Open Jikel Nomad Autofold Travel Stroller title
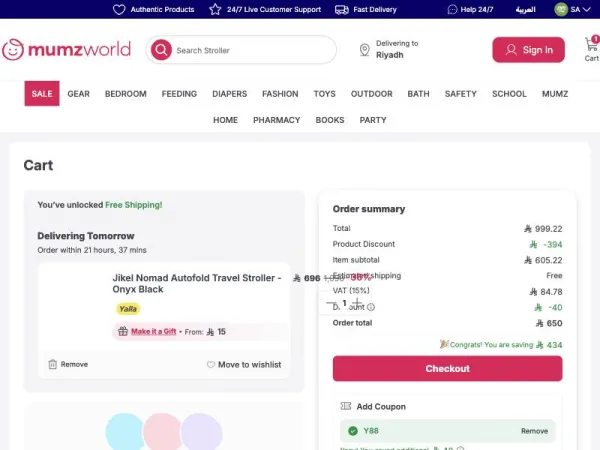The height and width of the screenshot is (450, 600). pyautogui.click(x=197, y=284)
